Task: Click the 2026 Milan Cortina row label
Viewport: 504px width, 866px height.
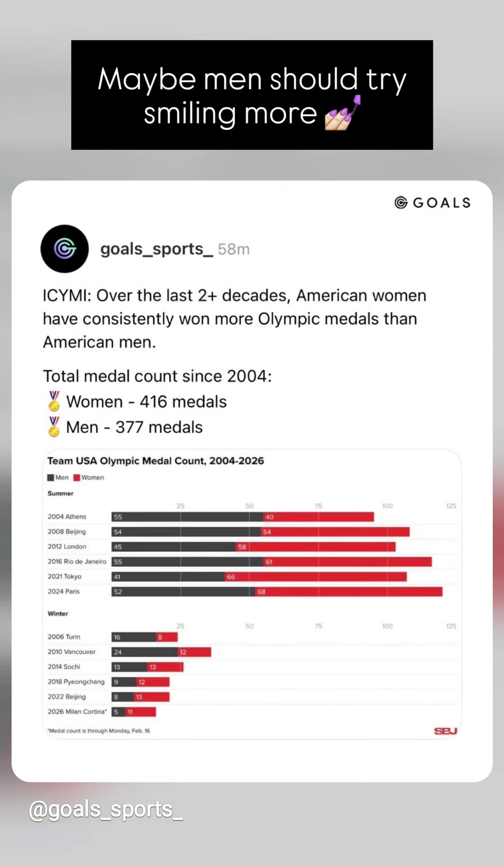Action: click(77, 711)
